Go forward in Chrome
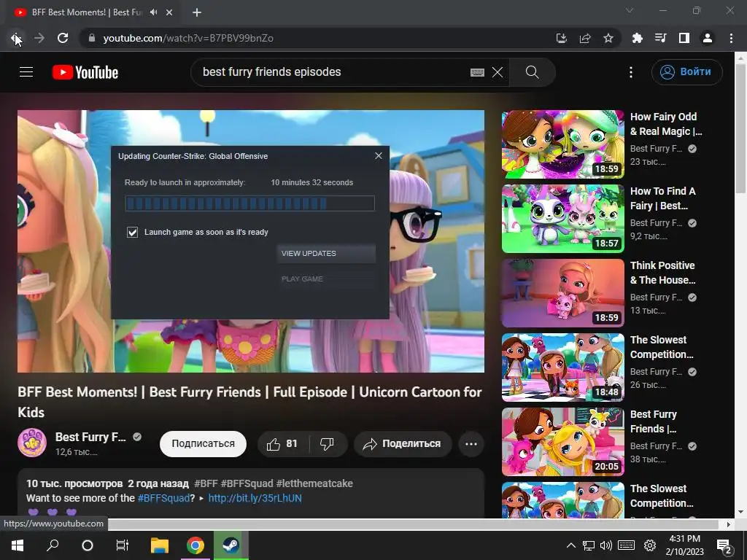 pyautogui.click(x=39, y=38)
